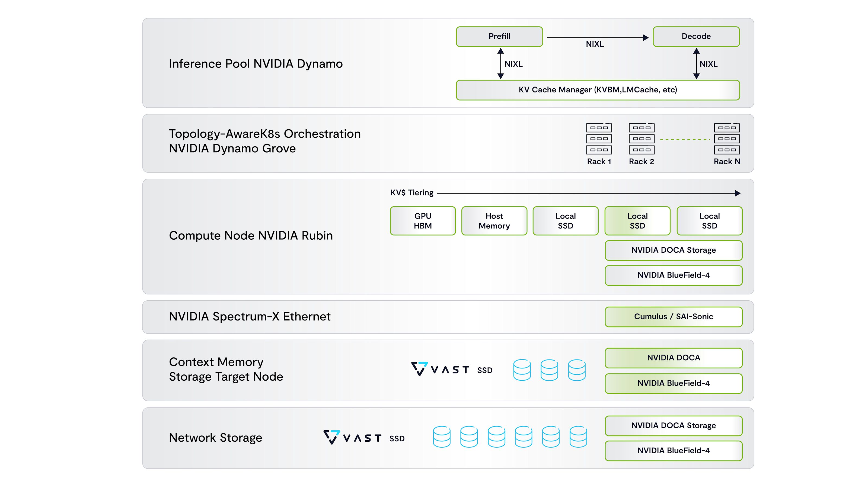Screen dimensions: 868x488
Task: Click the Rack 2 server icon
Action: (642, 139)
